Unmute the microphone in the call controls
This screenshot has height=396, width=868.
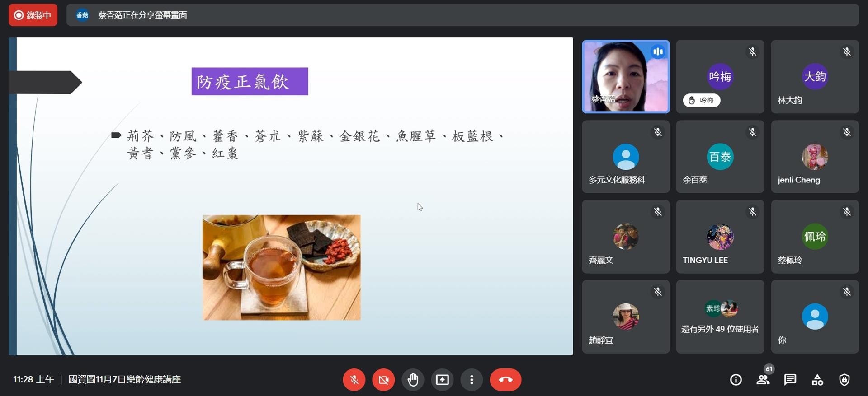click(354, 380)
